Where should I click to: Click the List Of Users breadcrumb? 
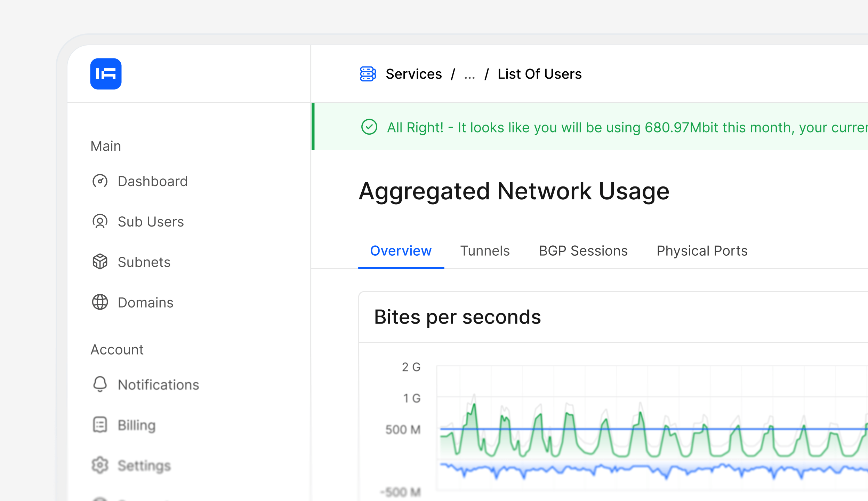pos(539,74)
